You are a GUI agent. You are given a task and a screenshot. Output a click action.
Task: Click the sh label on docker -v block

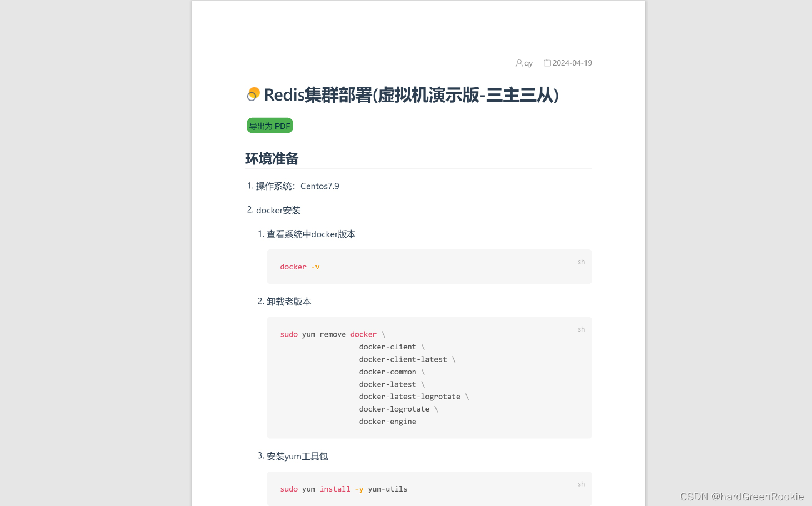pyautogui.click(x=581, y=262)
